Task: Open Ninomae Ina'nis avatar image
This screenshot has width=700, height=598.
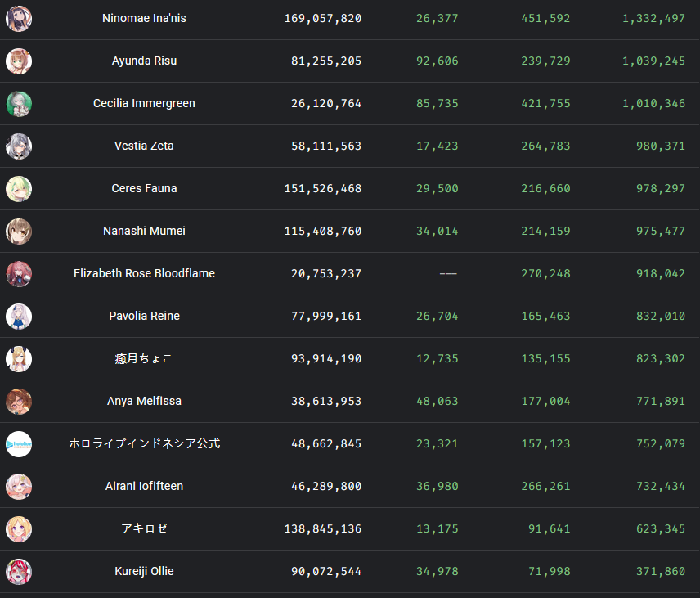Action: tap(19, 18)
